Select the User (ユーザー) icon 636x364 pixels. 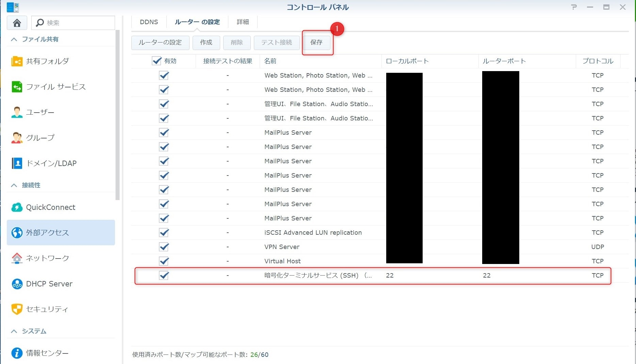(x=17, y=112)
